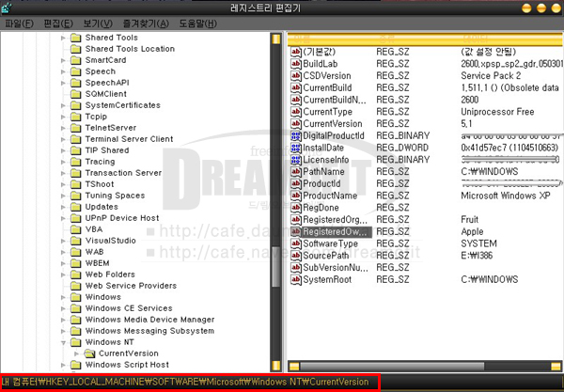This screenshot has height=392, width=564.
Task: Select the SQMClient folder icon
Action: pos(75,94)
